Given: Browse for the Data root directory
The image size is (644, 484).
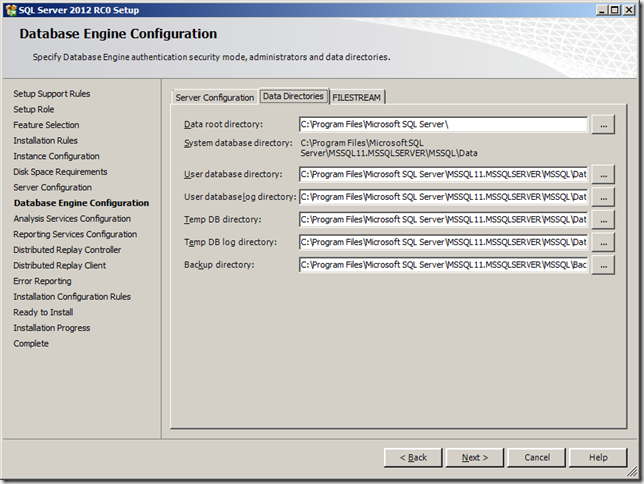Looking at the screenshot, I should [603, 124].
